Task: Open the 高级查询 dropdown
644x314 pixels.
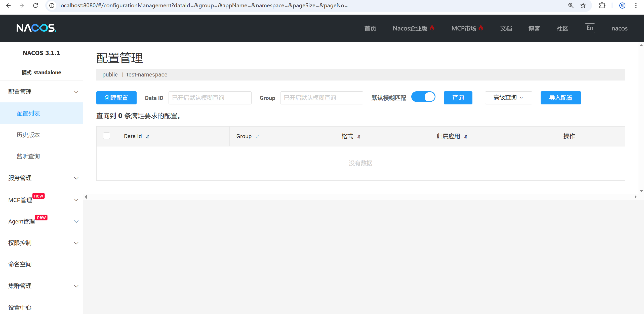Action: (x=508, y=98)
